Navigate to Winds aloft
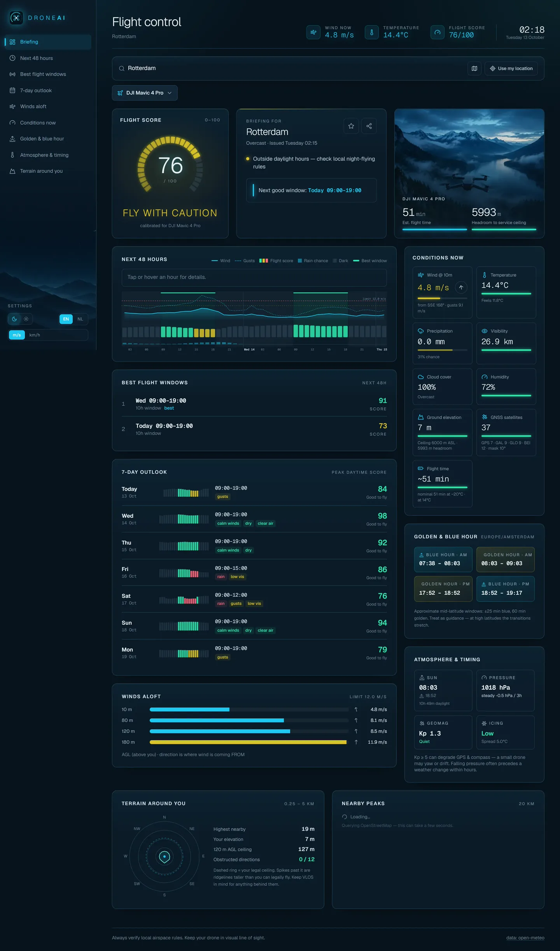This screenshot has height=951, width=560. (48, 107)
